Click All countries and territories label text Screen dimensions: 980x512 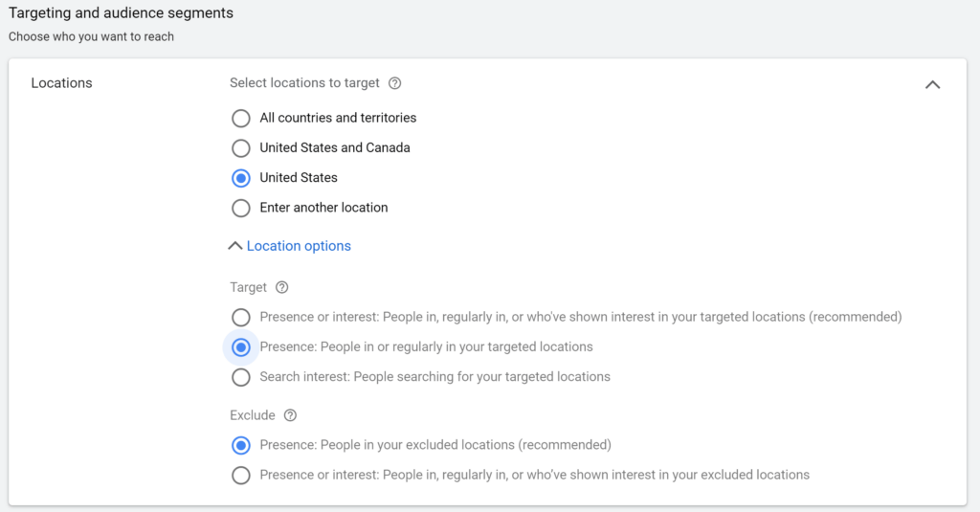(338, 118)
